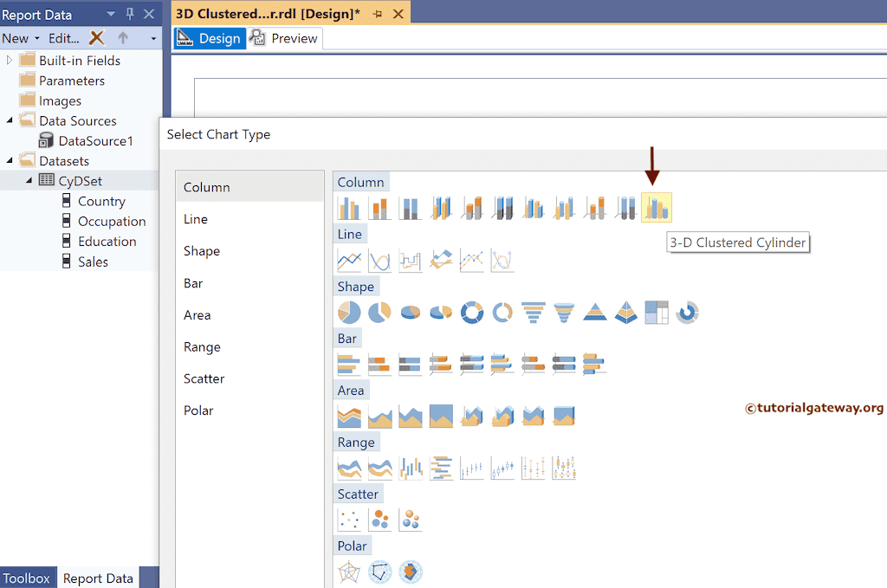
Task: Click the delete X icon in Report Data toolbar
Action: (x=97, y=38)
